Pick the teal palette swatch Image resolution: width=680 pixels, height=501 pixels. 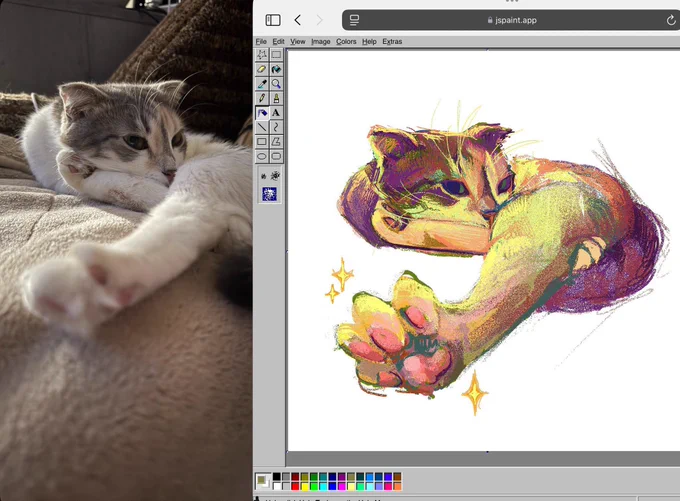pyautogui.click(x=323, y=477)
